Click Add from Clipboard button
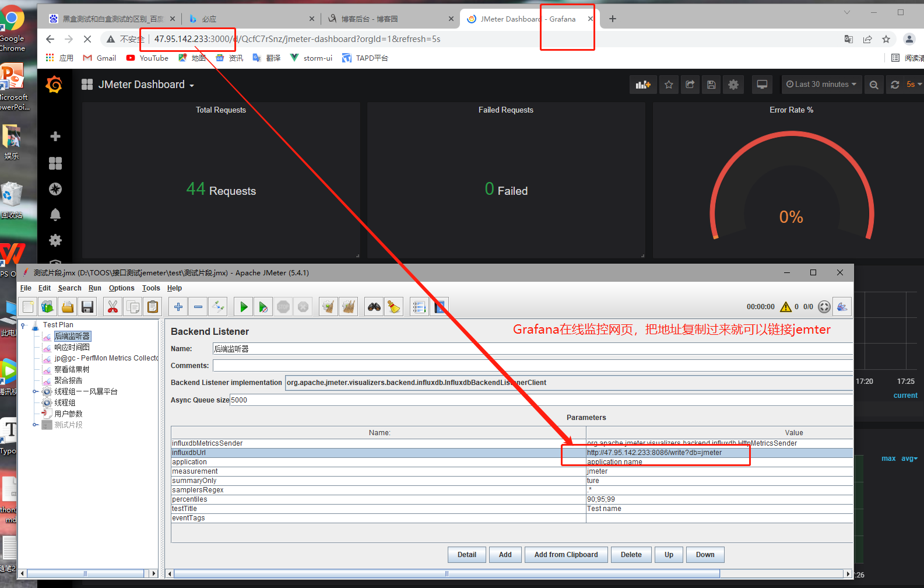The image size is (924, 588). [566, 555]
